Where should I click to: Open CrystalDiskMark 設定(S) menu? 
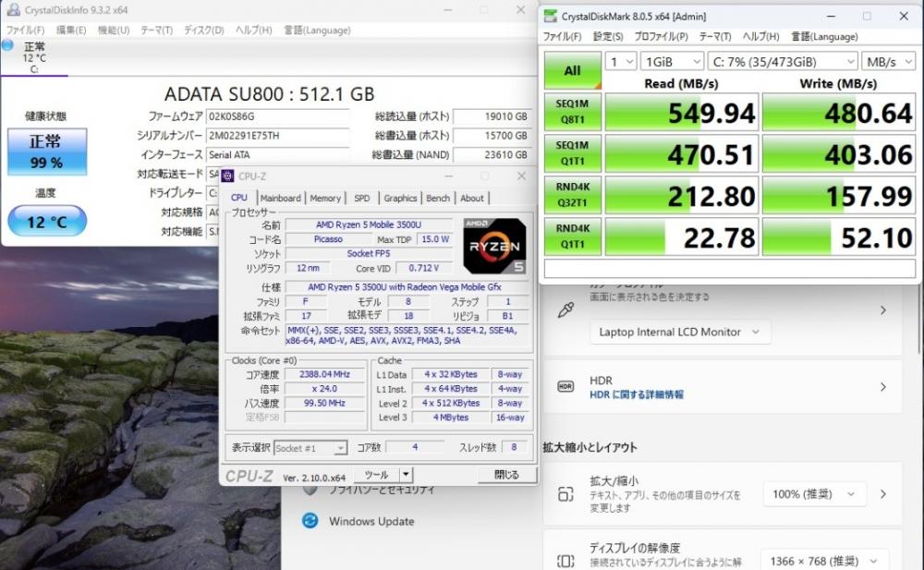click(x=608, y=37)
